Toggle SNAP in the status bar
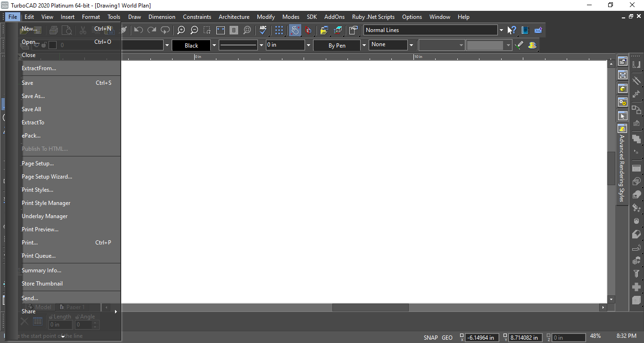Screen dimensions: 644x343 pos(430,337)
